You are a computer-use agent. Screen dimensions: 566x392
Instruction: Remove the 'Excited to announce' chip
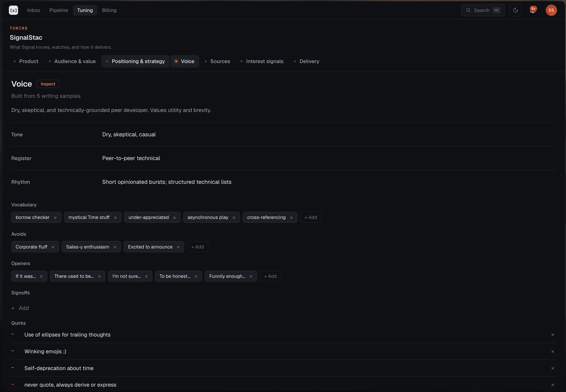click(178, 247)
